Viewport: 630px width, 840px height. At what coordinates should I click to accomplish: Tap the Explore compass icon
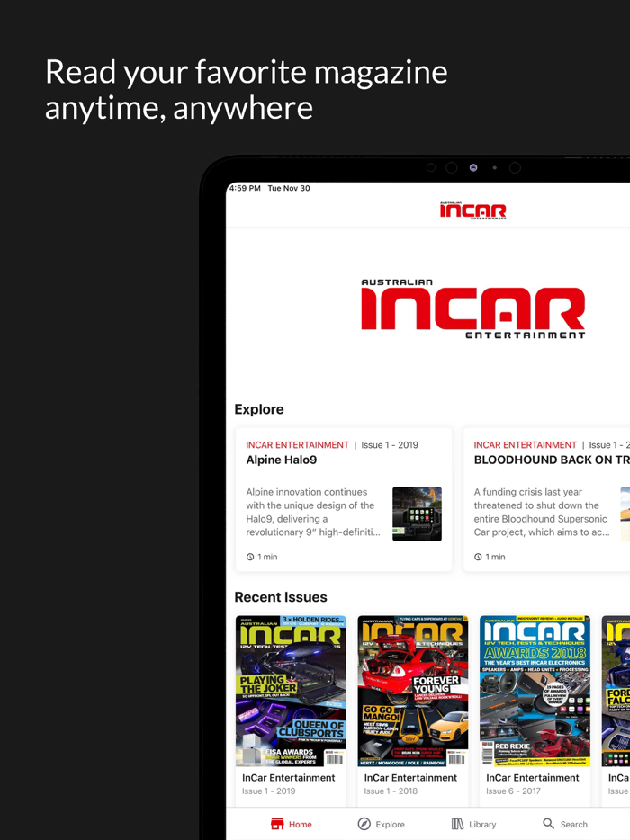point(364,824)
